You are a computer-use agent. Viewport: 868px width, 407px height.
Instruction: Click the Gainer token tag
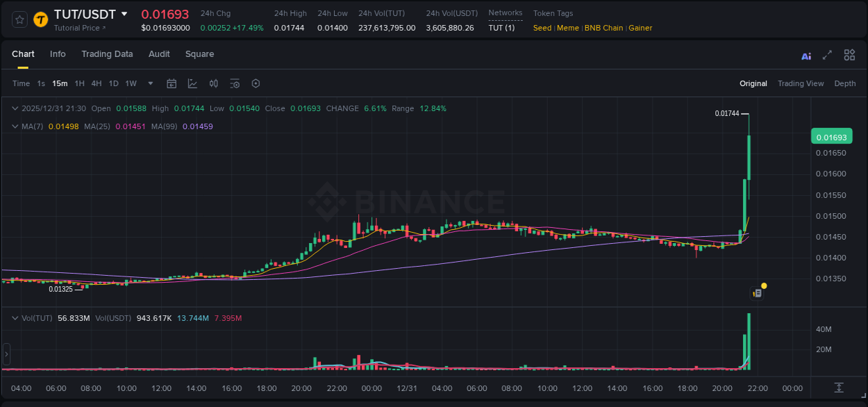640,28
